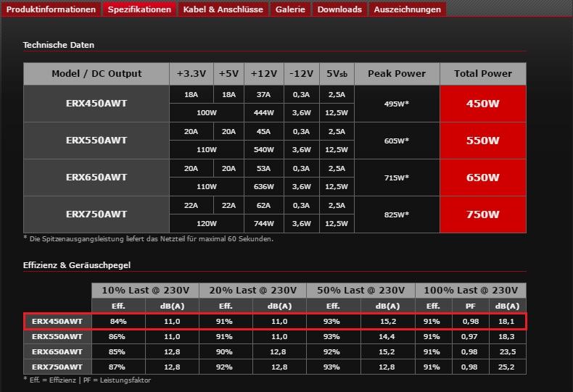The height and width of the screenshot is (392, 573).
Task: Click the 10% Last @ 230V header
Action: click(146, 291)
